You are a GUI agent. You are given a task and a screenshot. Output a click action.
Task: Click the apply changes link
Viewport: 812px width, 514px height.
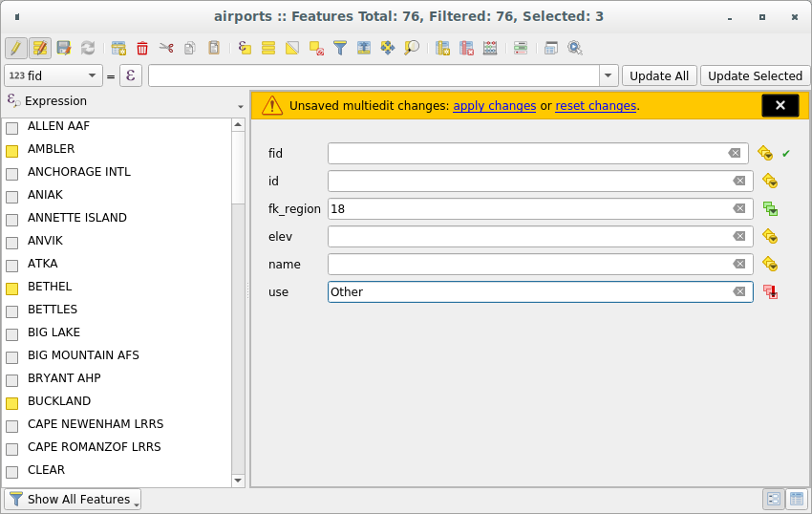pos(494,106)
